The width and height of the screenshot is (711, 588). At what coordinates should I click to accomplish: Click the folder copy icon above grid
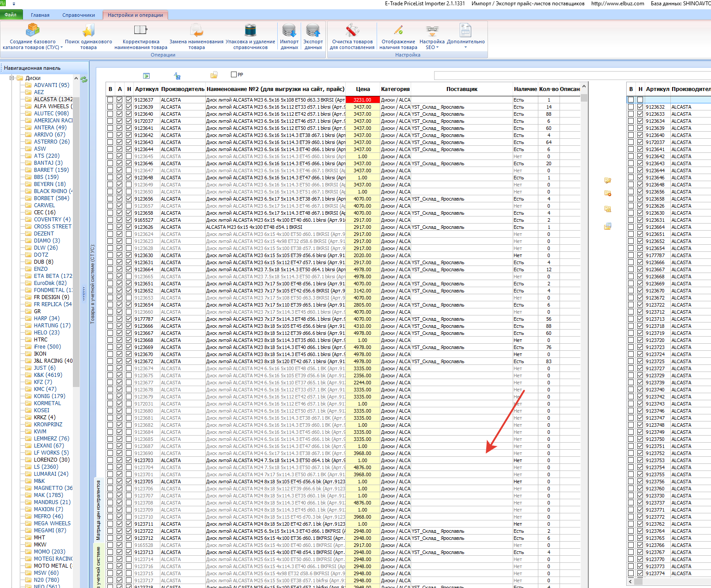pos(214,75)
